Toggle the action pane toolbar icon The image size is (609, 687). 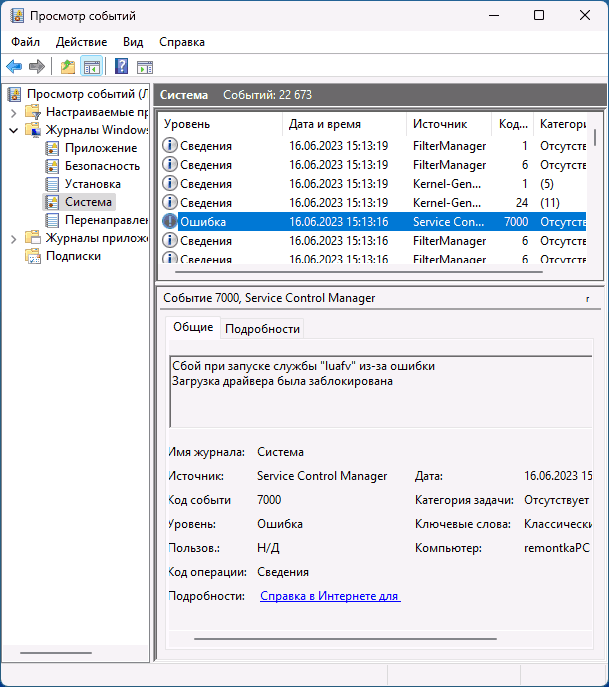coord(145,67)
